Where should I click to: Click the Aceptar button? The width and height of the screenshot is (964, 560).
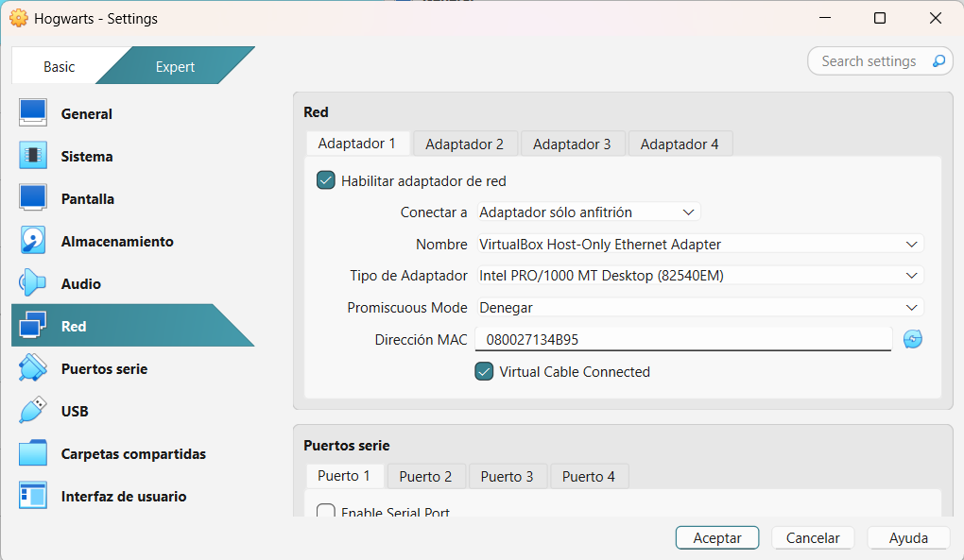[716, 537]
